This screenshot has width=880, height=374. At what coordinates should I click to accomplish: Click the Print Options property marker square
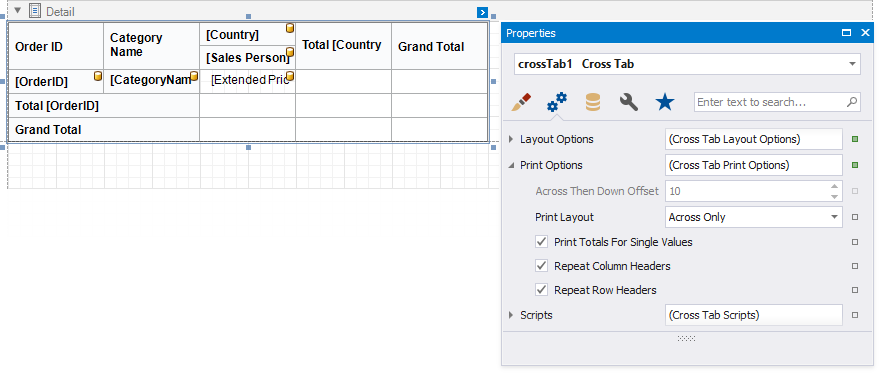point(855,165)
